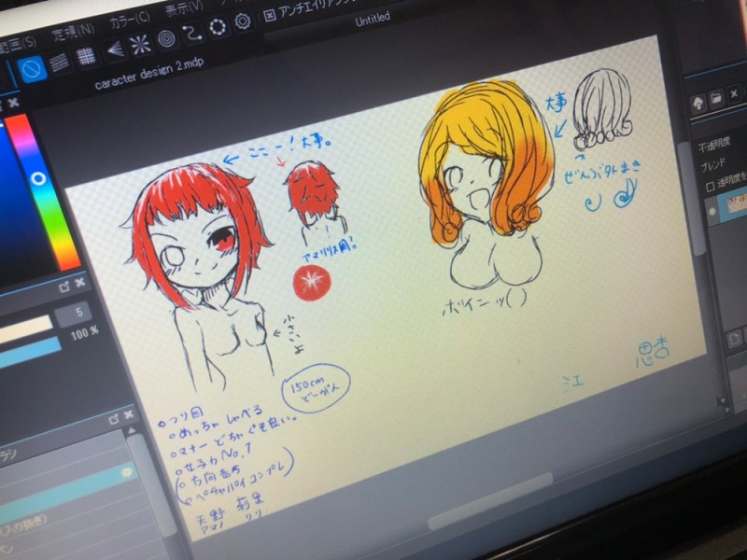Select the highlighted teal brush row

pyautogui.click(x=66, y=494)
